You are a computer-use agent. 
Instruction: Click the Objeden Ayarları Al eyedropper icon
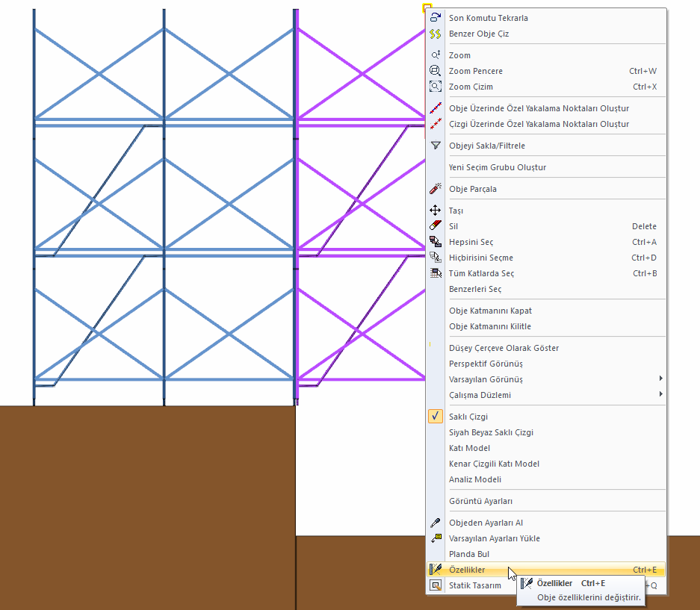[436, 523]
